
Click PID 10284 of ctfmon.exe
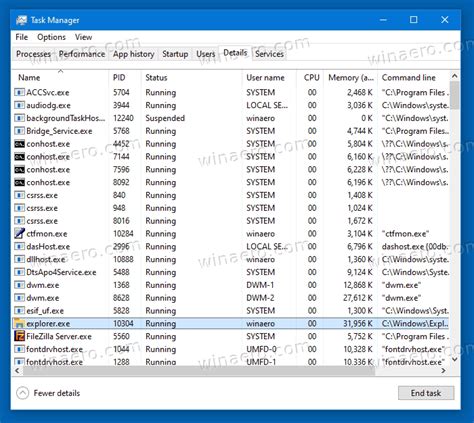point(123,234)
